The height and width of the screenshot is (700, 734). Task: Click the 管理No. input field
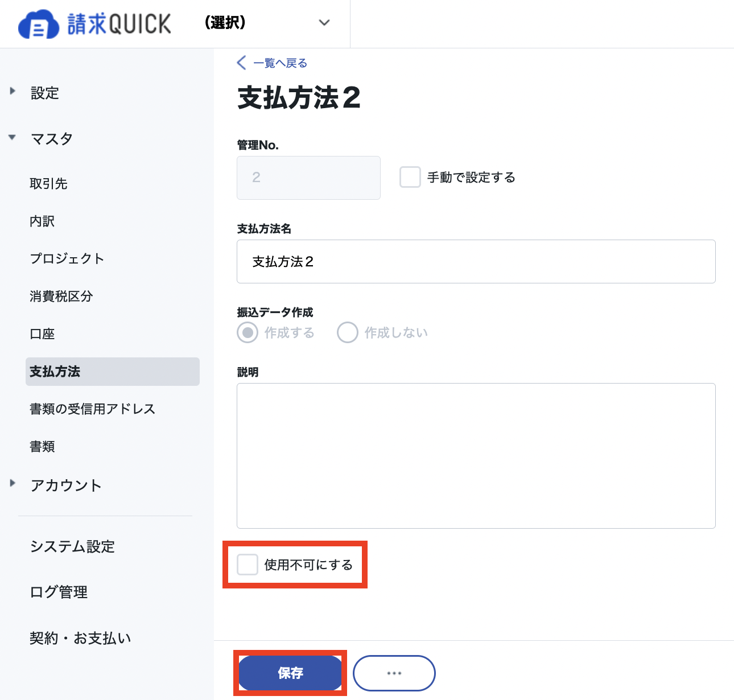point(308,178)
